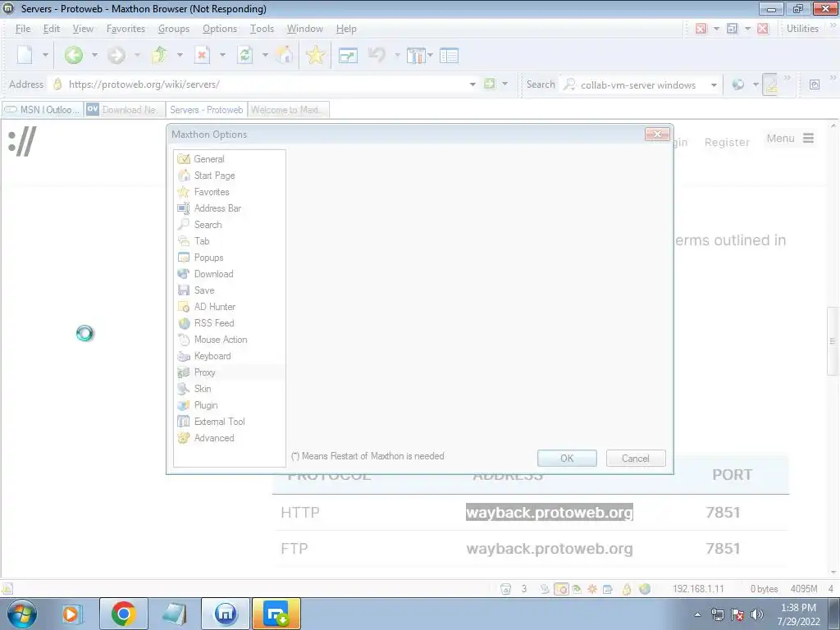Open the Undo button dropdown arrow

pos(397,55)
